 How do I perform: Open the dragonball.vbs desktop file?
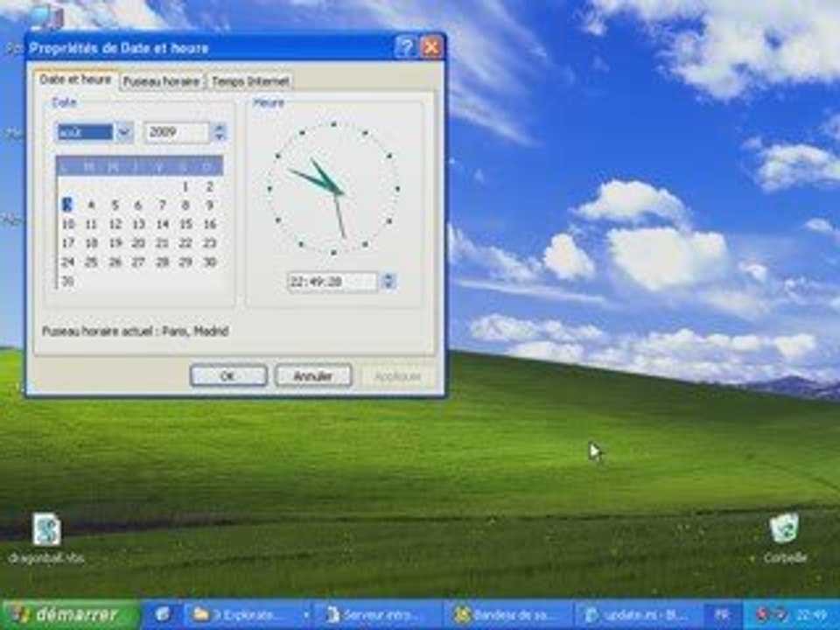[46, 537]
